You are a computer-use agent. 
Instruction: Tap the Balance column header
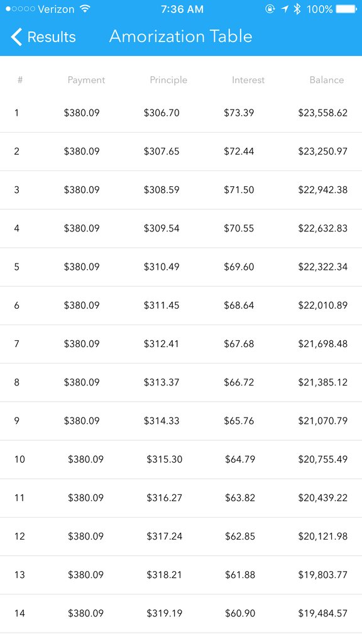(x=327, y=80)
